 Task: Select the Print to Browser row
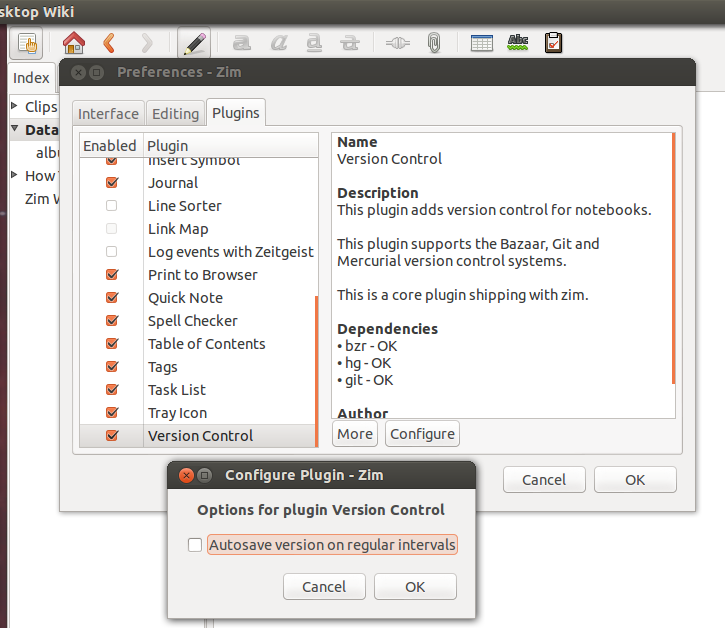click(x=197, y=274)
